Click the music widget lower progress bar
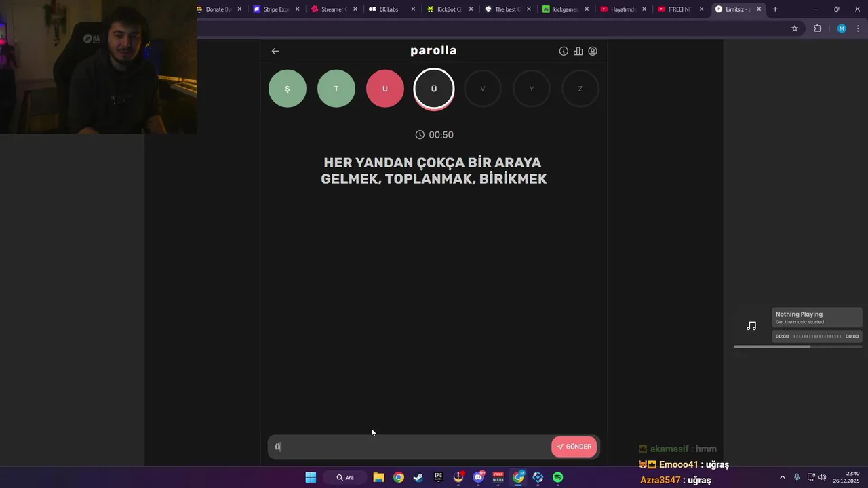 (798, 346)
